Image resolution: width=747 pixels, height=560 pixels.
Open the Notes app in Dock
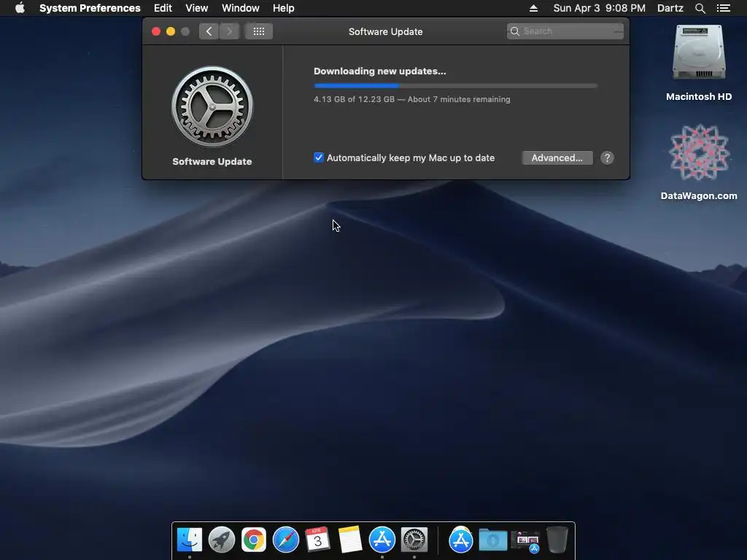[349, 540]
